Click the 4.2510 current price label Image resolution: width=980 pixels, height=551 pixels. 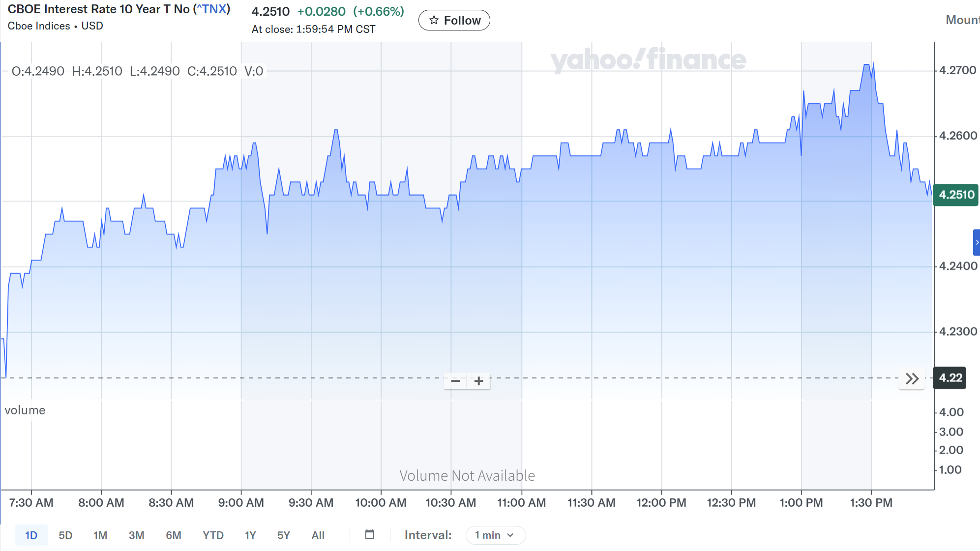coord(956,195)
